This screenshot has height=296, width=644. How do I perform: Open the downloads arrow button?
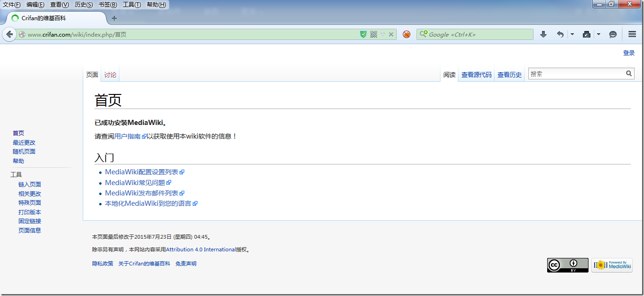pyautogui.click(x=543, y=34)
